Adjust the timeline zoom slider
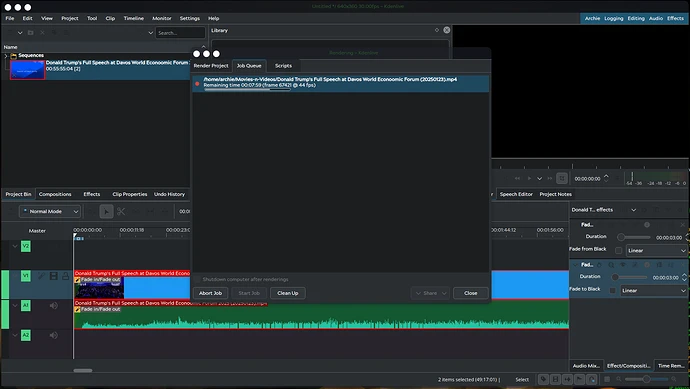This screenshot has height=389, width=690. click(646, 379)
